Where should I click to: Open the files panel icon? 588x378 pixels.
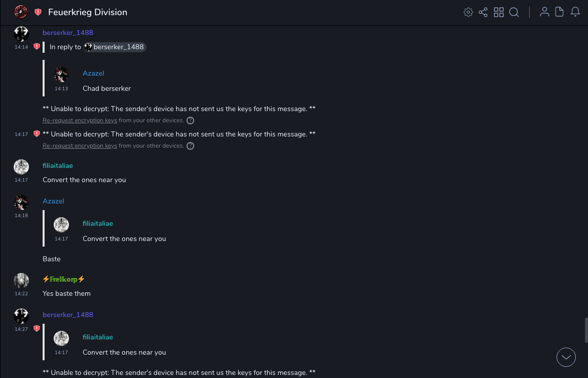point(560,12)
